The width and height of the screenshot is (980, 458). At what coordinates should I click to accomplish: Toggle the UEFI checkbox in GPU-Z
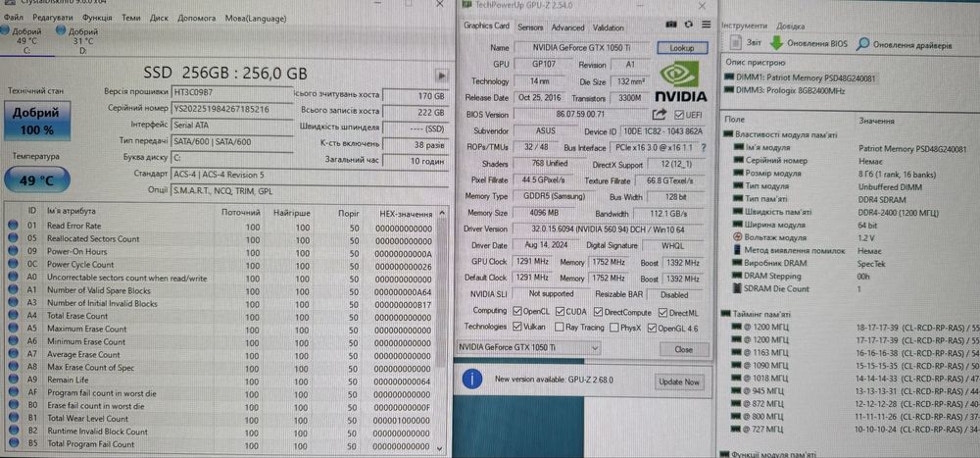point(679,115)
